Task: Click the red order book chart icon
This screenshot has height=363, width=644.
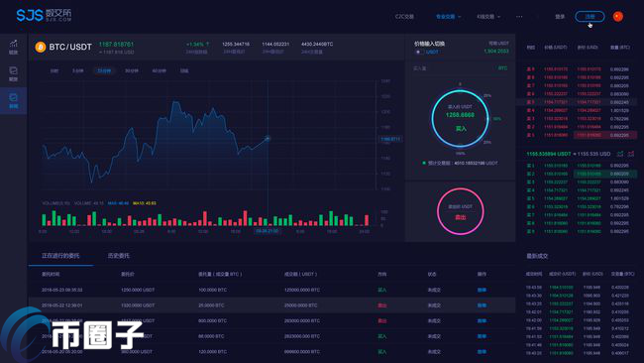Action: tap(631, 154)
